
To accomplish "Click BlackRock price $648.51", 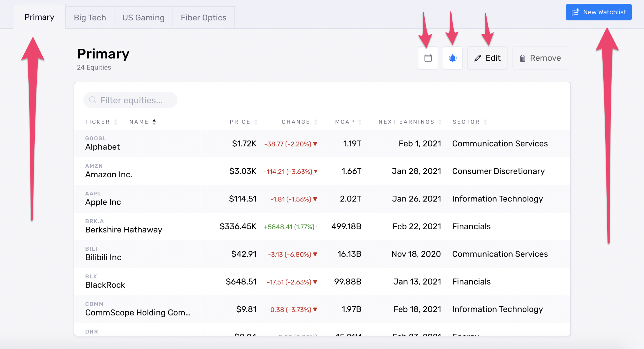I will click(241, 282).
